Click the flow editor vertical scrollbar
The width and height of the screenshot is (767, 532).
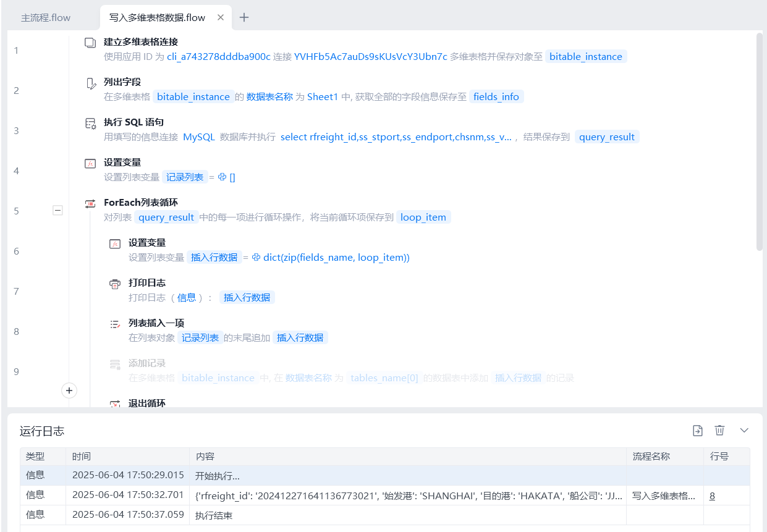760,142
